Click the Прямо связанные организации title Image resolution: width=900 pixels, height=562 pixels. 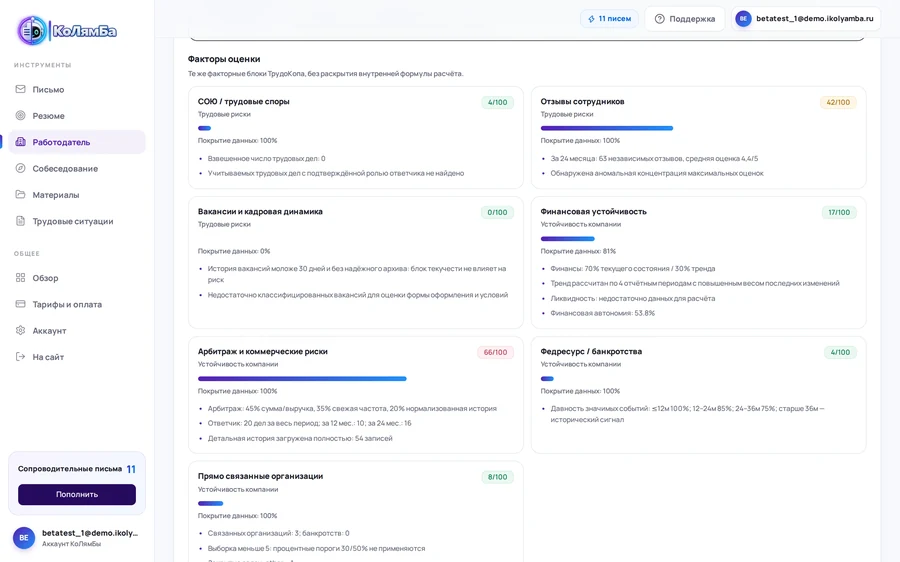coord(260,476)
